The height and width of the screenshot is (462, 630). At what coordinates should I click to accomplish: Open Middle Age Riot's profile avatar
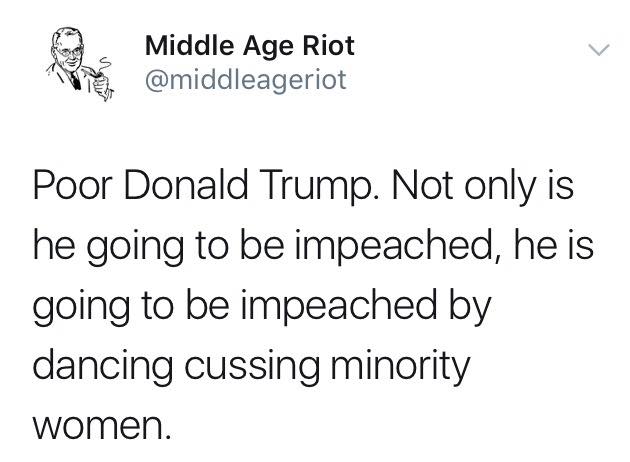[x=80, y=63]
